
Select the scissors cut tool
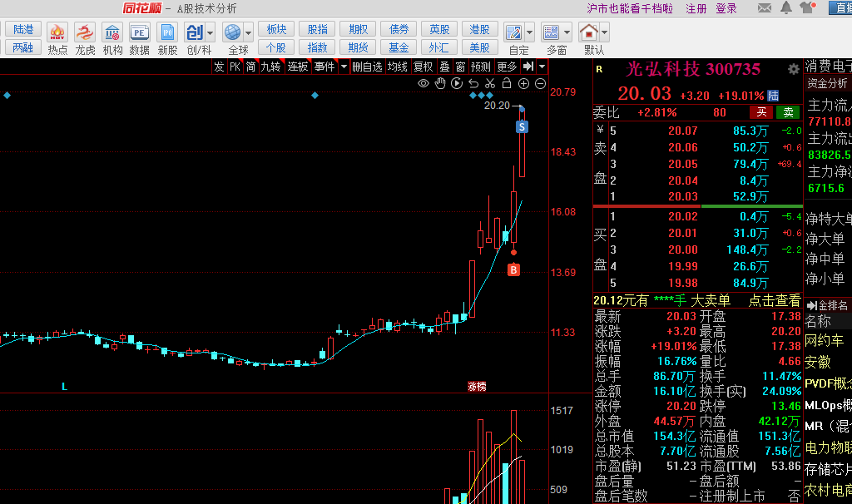tap(490, 83)
